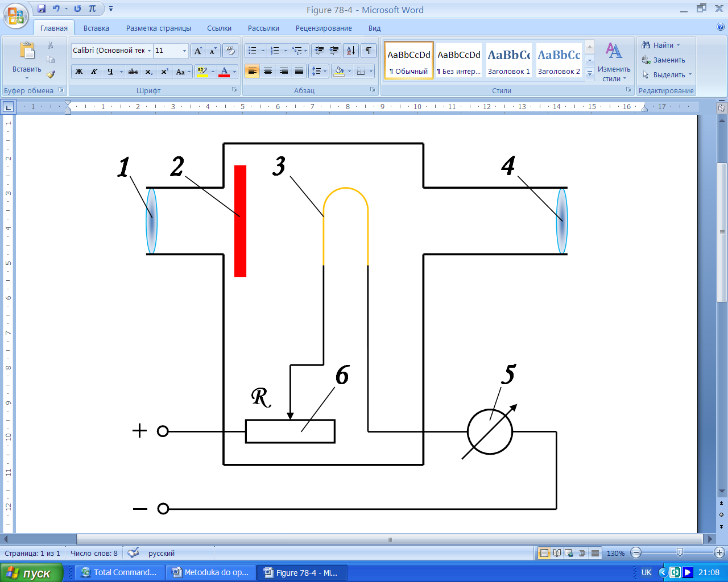Image resolution: width=728 pixels, height=582 pixels.
Task: Center align text
Action: click(x=268, y=71)
